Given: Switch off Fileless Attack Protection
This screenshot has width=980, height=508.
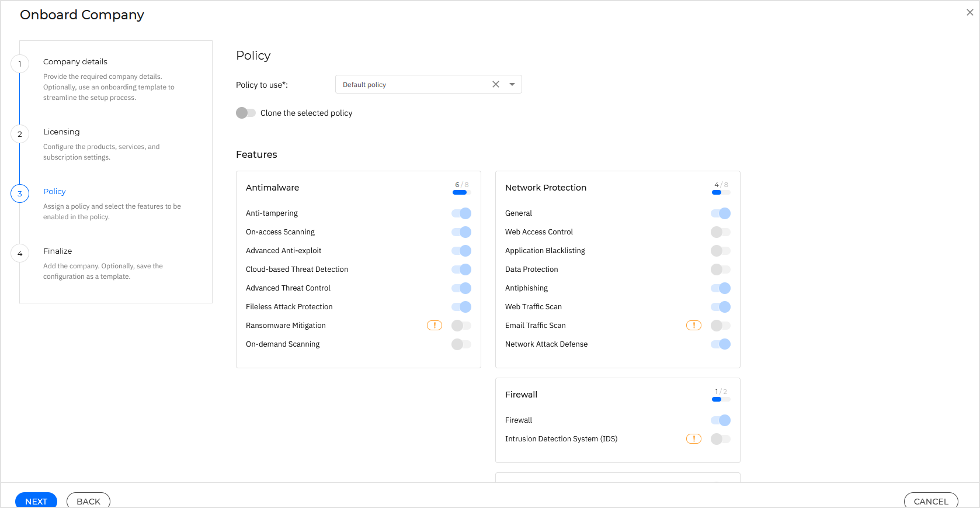Looking at the screenshot, I should coord(461,307).
